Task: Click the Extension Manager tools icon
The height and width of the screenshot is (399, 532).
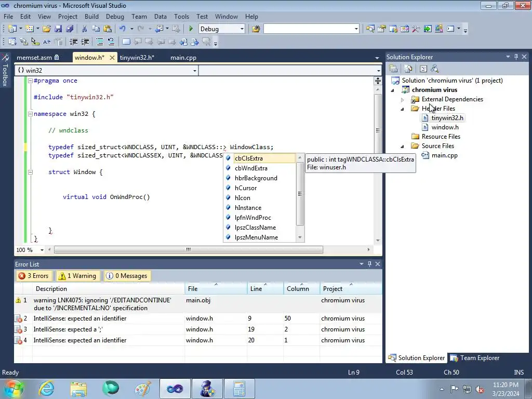Action: tap(416, 29)
